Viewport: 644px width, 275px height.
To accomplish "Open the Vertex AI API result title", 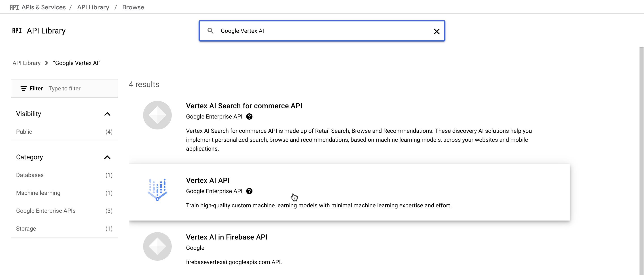I will pyautogui.click(x=208, y=180).
